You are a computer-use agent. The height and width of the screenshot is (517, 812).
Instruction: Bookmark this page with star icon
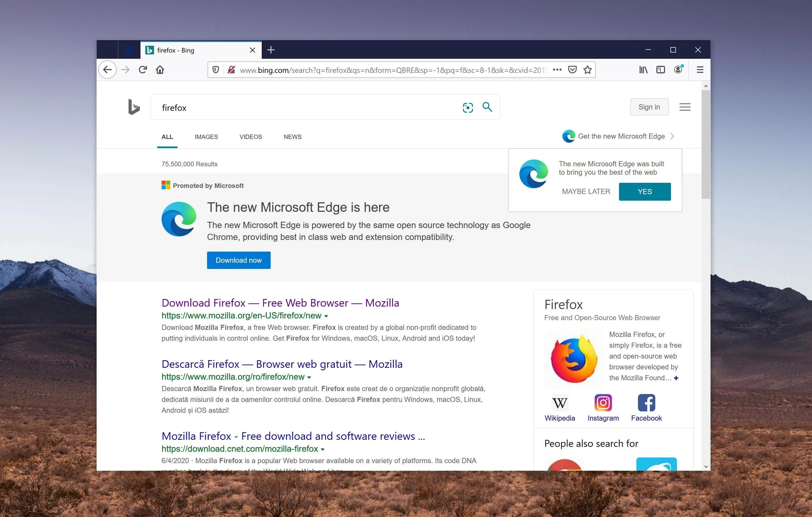[x=587, y=70]
